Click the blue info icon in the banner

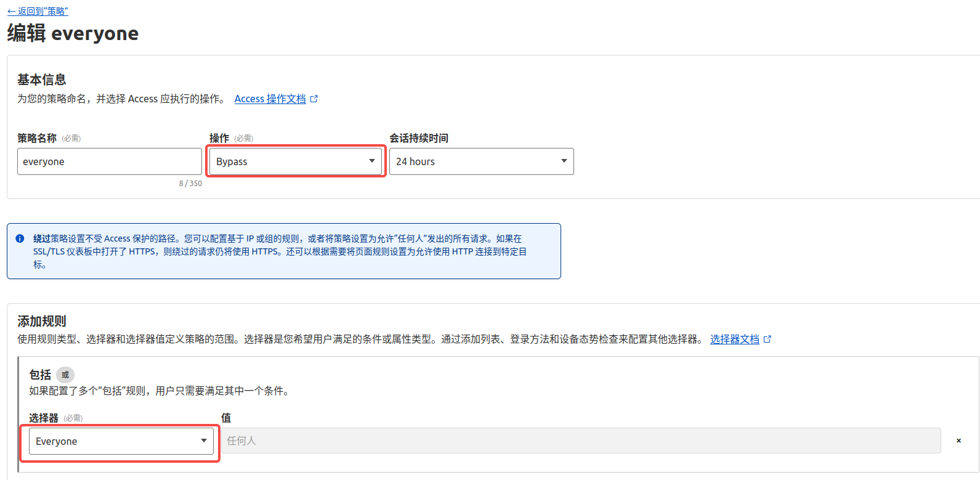(20, 238)
